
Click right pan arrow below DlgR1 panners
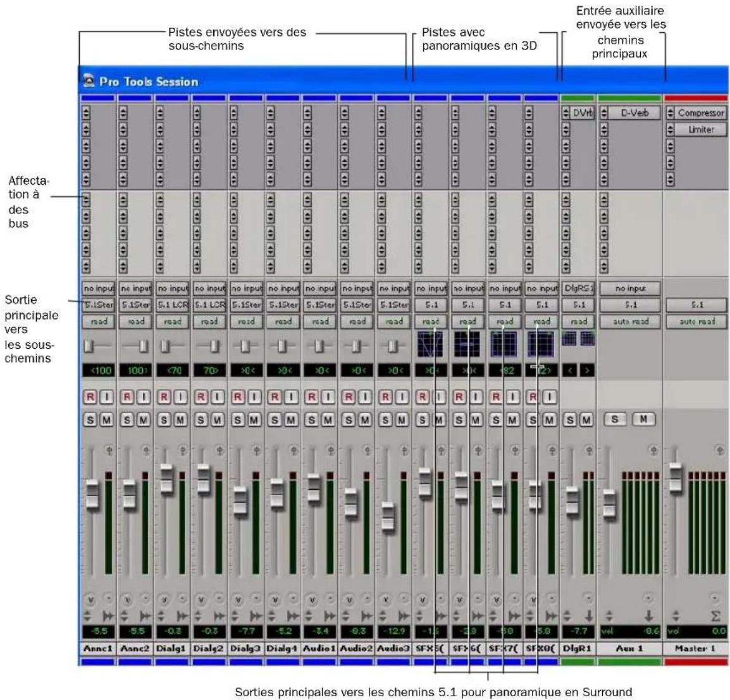pyautogui.click(x=587, y=371)
